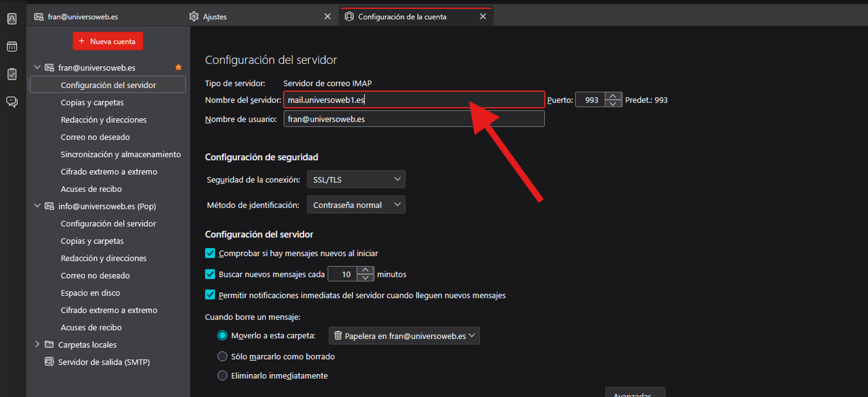Open the Tasks sidebar icon
Viewport: 868px width, 397px height.
click(12, 74)
